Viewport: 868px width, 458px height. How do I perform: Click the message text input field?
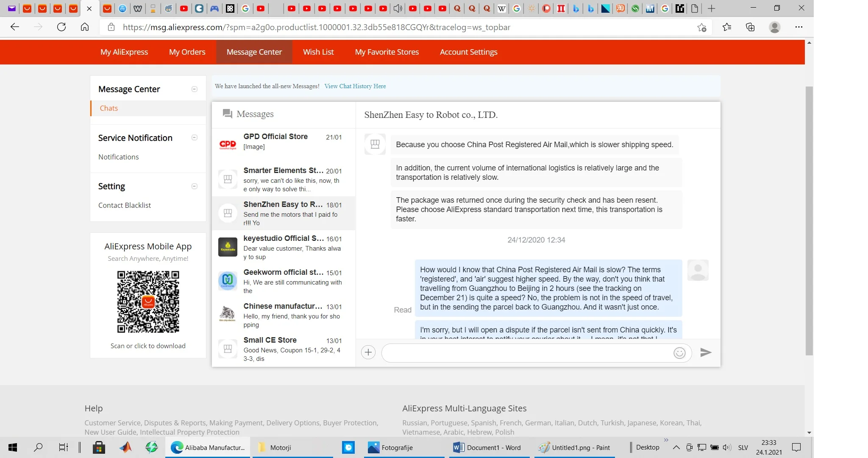click(526, 353)
